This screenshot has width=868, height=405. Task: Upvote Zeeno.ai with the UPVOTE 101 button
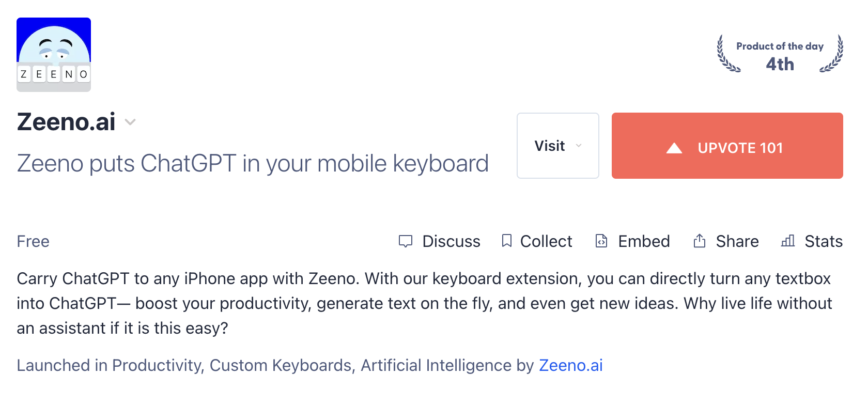pos(727,146)
